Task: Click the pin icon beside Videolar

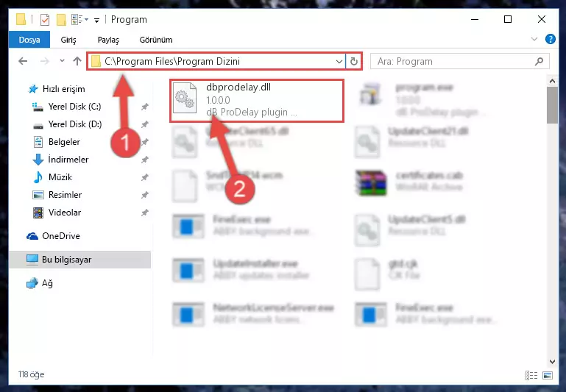Action: click(145, 213)
